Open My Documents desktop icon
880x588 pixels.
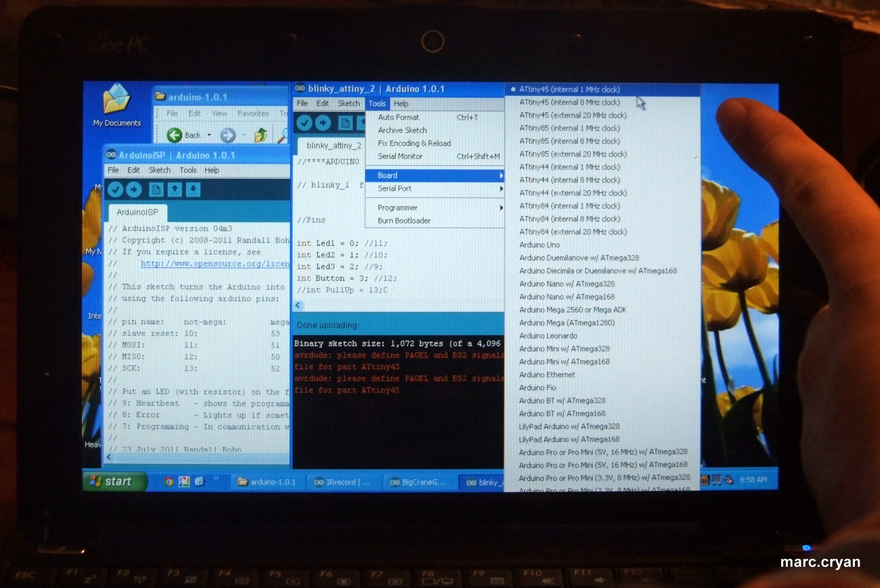[x=117, y=106]
